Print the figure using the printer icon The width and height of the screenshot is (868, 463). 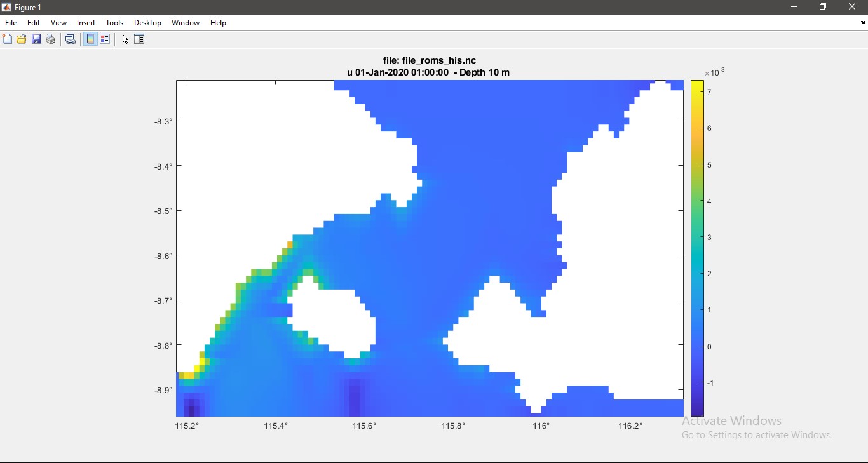click(x=51, y=39)
